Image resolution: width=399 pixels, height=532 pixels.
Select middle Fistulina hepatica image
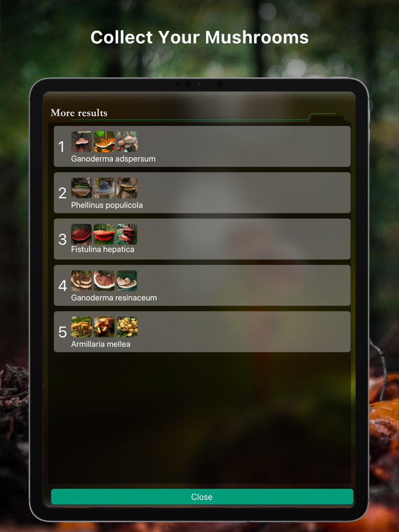[x=104, y=234]
